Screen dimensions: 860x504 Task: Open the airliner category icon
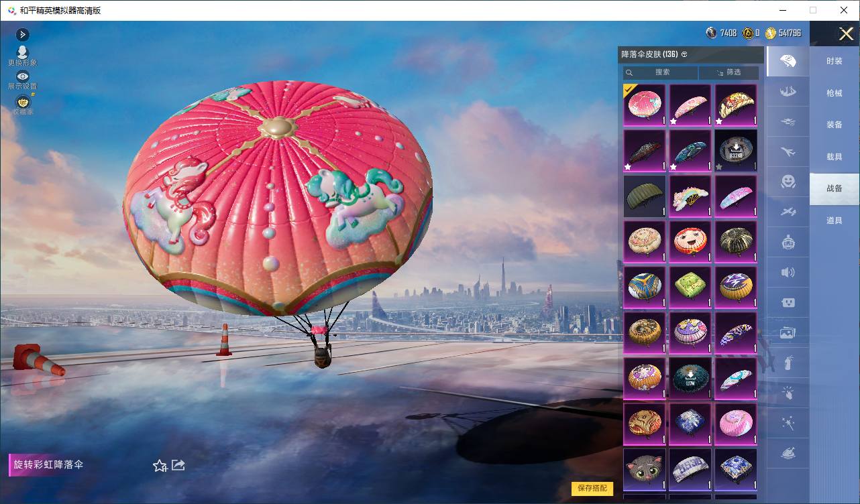tap(788, 152)
